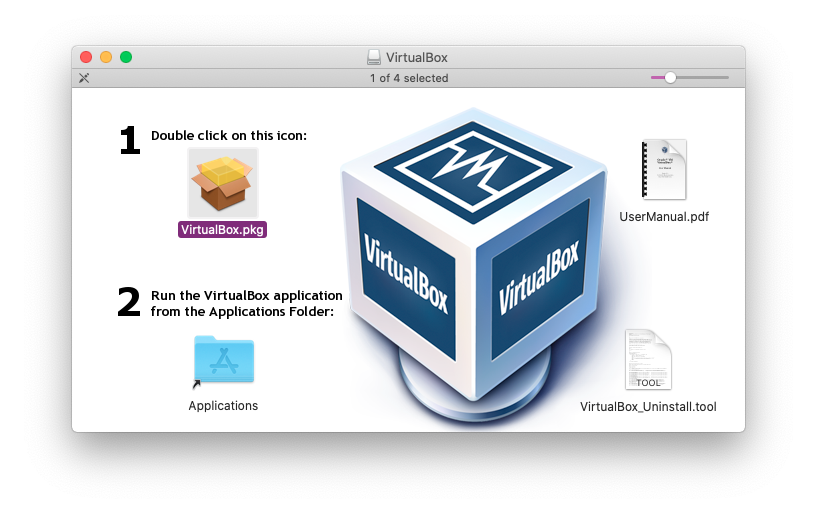Click the Applications folder name label
This screenshot has width=813, height=518.
coord(223,406)
